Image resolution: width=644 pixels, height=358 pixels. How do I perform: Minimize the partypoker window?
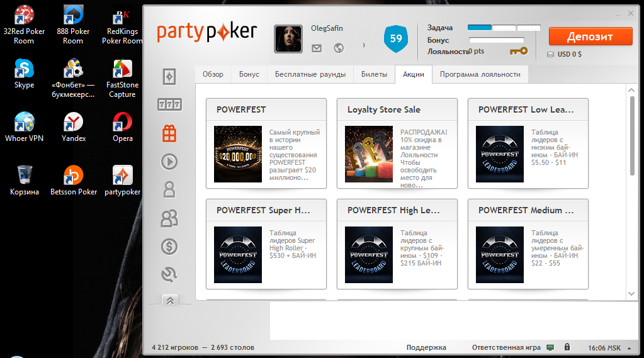(618, 14)
